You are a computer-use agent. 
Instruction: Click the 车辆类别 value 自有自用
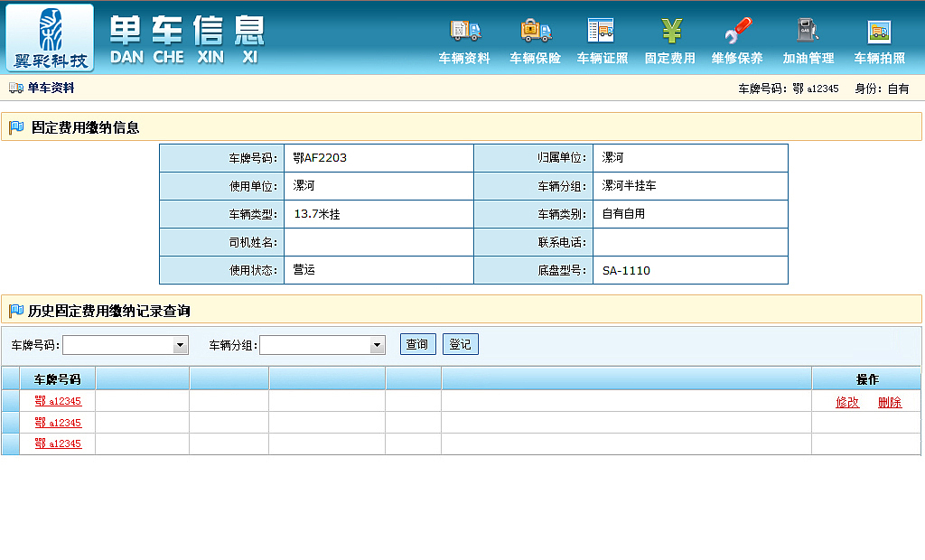623,214
